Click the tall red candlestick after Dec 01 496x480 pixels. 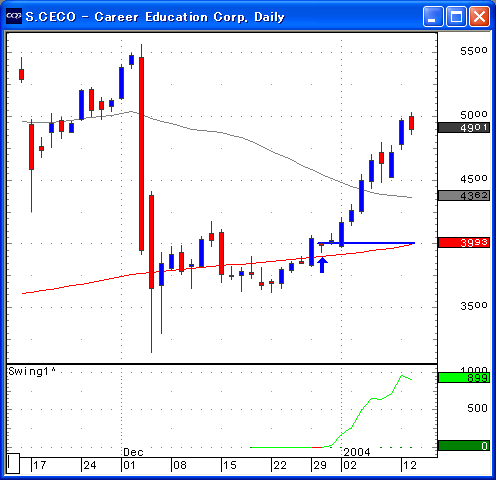(x=141, y=154)
